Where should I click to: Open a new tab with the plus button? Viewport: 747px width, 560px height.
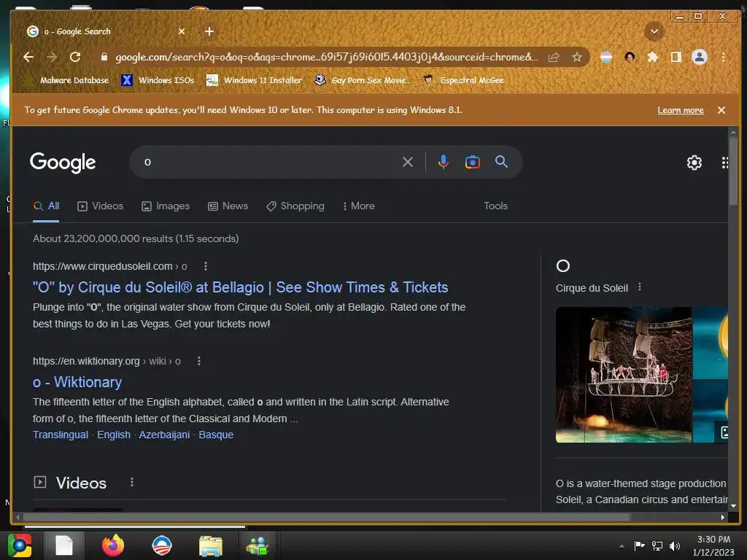click(x=209, y=31)
